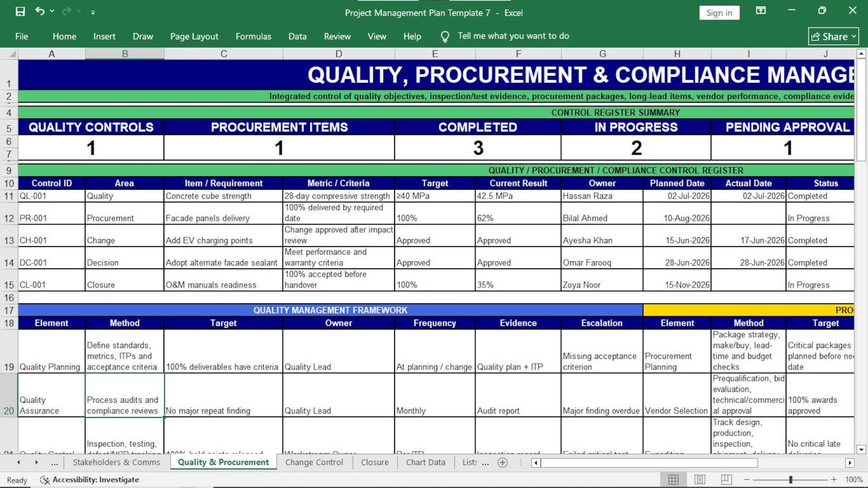Click the leading hidden sheets ellipsis
This screenshot has height=488, width=868.
pos(54,463)
